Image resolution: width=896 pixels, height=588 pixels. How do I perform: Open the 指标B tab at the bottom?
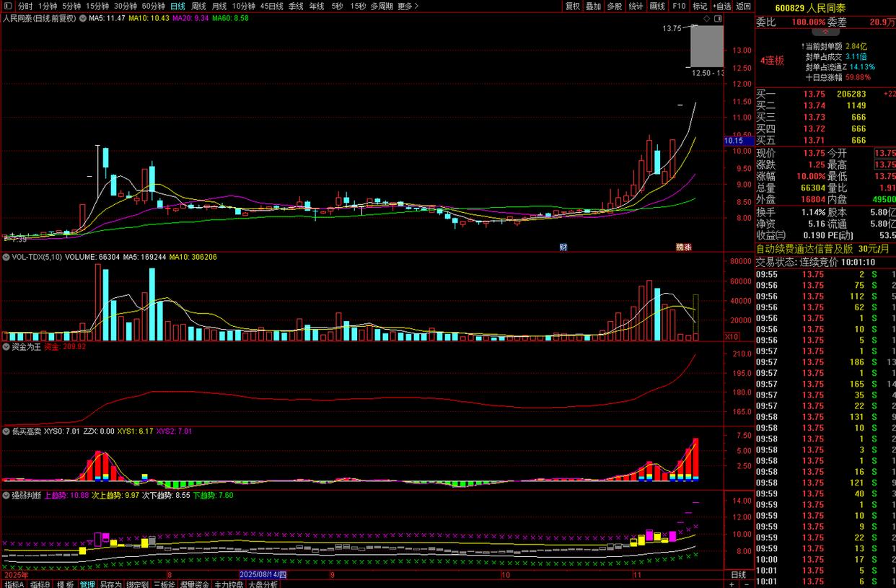[x=40, y=584]
